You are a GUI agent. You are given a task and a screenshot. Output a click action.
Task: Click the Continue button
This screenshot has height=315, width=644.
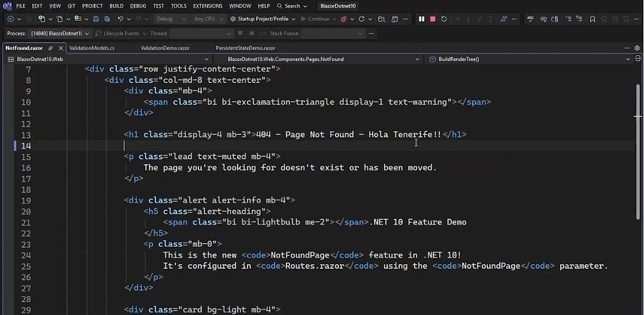pos(315,19)
